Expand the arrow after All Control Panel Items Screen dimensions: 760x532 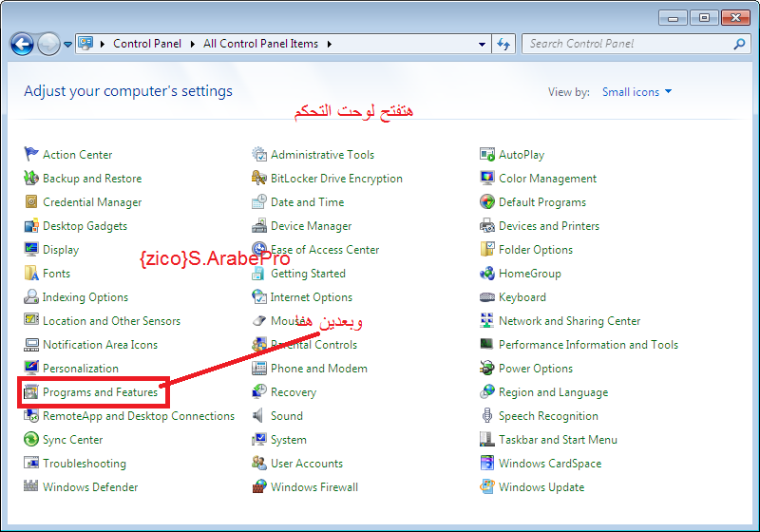click(330, 44)
